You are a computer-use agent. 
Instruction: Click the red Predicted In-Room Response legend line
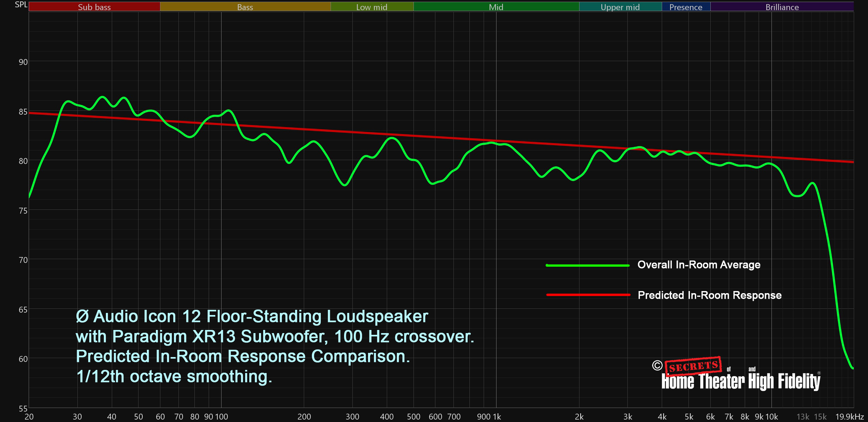pos(588,295)
